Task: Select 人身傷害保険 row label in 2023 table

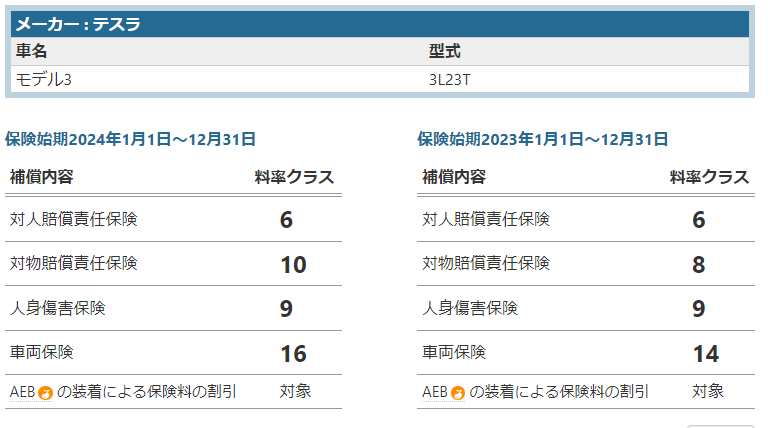Action: pyautogui.click(x=470, y=308)
